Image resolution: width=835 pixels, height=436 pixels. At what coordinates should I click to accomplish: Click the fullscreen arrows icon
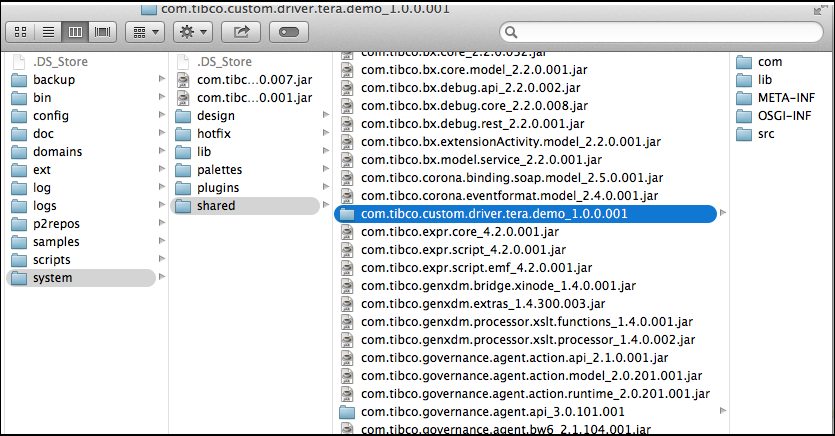pyautogui.click(x=819, y=10)
